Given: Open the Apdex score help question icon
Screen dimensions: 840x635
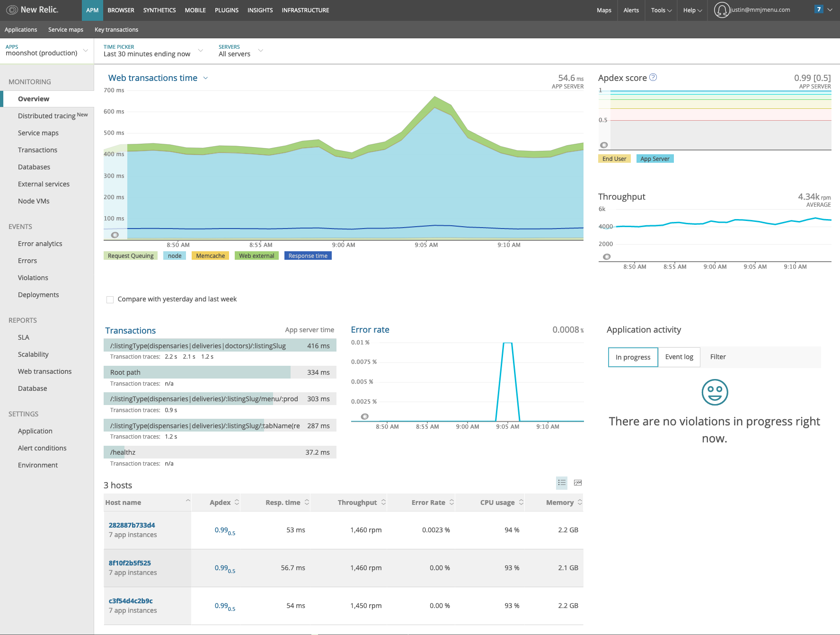Looking at the screenshot, I should (x=653, y=77).
